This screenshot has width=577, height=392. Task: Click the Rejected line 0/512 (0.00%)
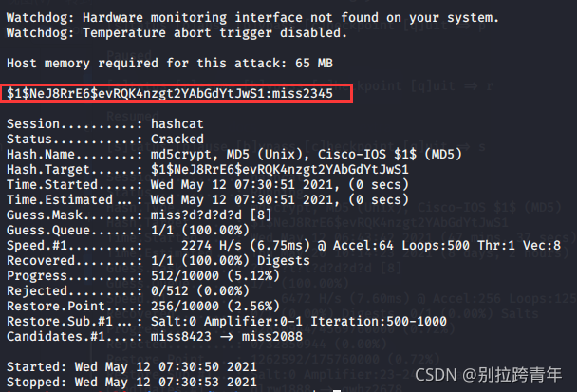pyautogui.click(x=128, y=290)
